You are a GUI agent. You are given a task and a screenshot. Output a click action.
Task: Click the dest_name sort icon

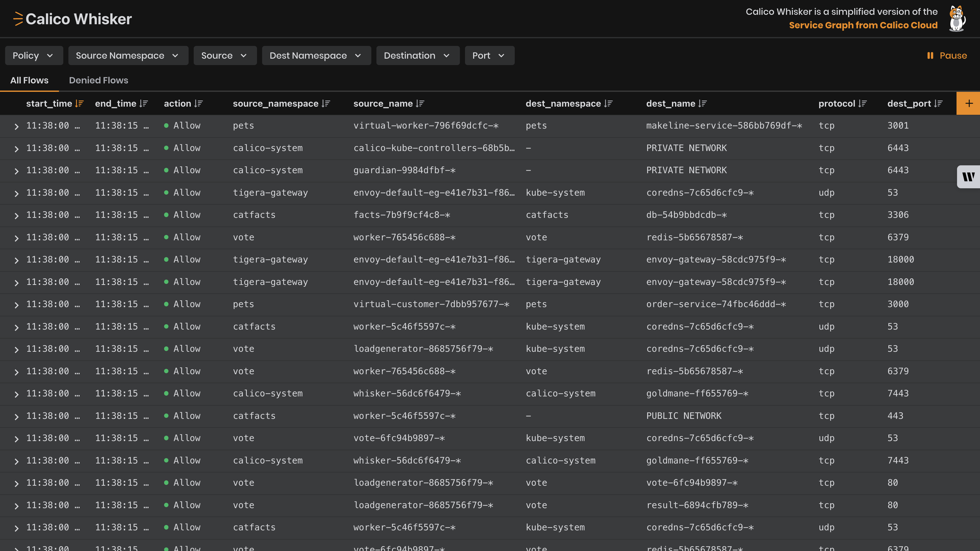point(703,103)
